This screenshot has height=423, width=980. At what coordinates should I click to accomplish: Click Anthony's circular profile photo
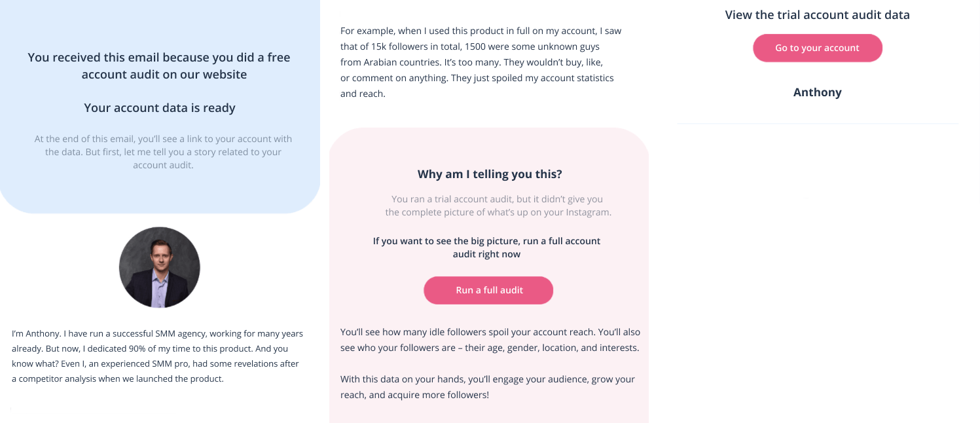(x=159, y=267)
